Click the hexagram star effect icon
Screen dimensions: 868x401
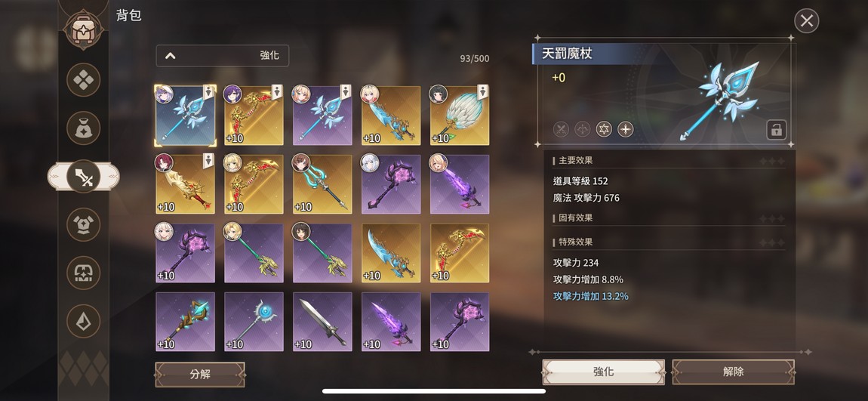604,129
